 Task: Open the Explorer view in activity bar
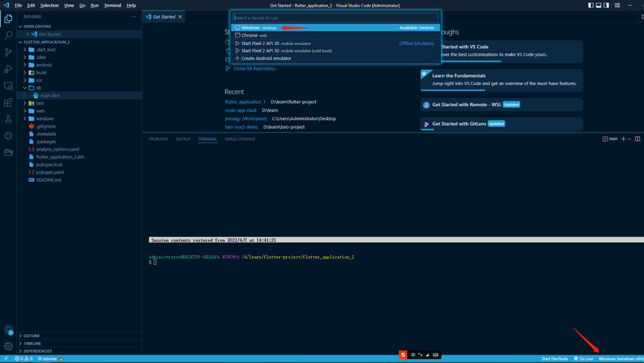pos(8,19)
